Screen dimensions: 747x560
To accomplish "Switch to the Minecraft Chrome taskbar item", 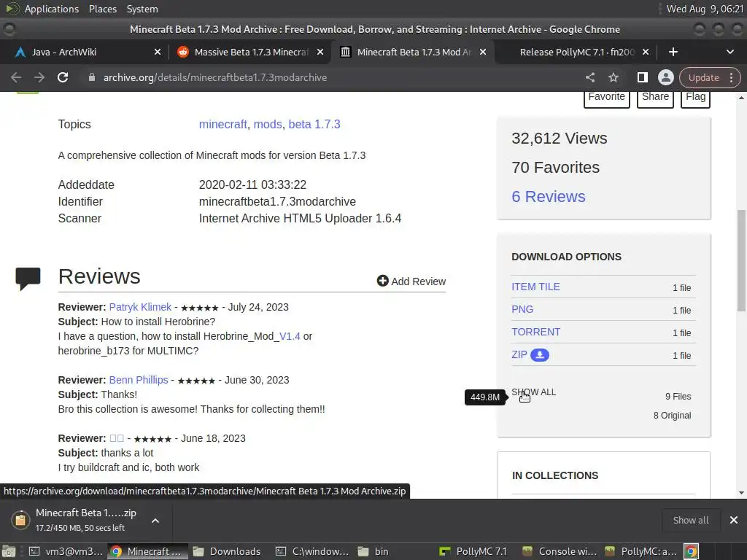I will tap(147, 551).
